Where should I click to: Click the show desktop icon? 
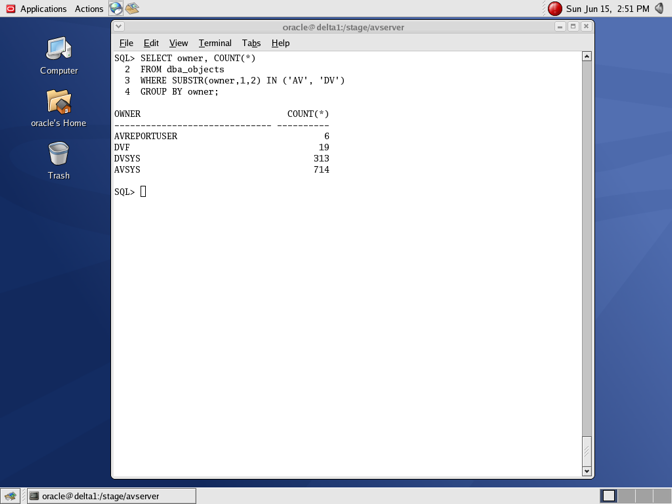pos(10,496)
